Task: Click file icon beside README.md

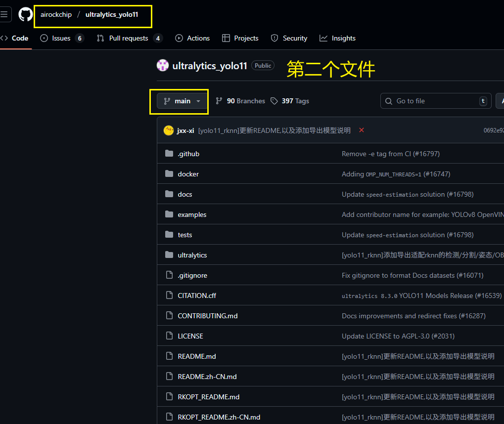Action: pos(169,356)
